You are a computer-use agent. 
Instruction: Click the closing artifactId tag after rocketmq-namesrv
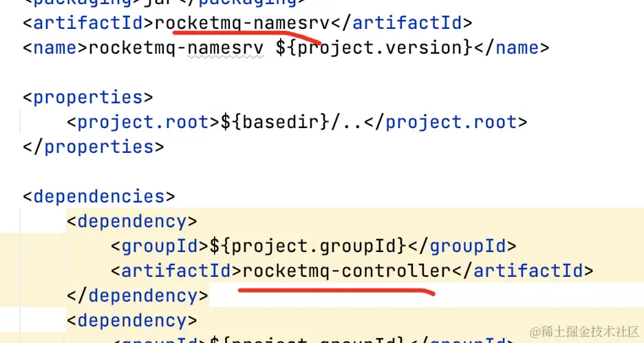402,23
